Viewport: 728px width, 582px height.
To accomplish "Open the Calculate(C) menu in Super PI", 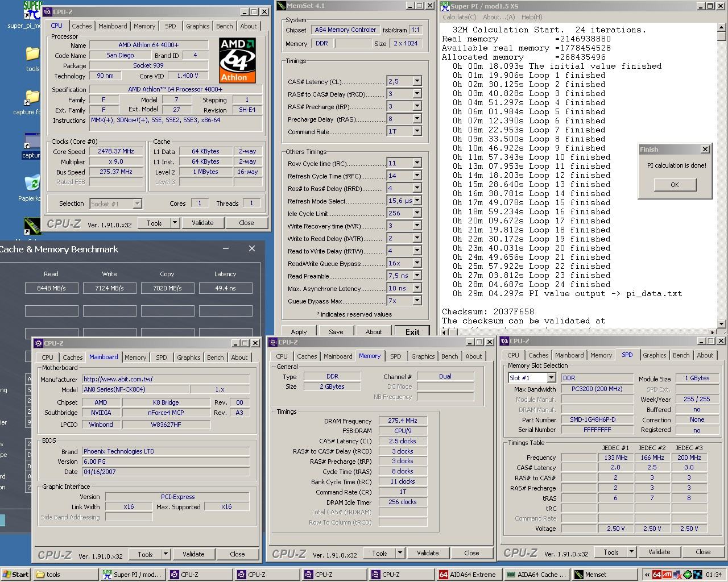I will tap(459, 17).
